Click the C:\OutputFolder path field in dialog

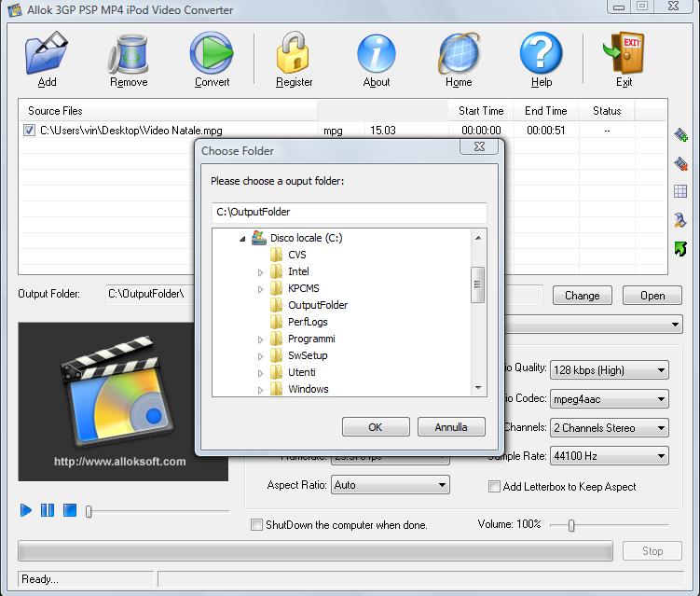coord(350,213)
